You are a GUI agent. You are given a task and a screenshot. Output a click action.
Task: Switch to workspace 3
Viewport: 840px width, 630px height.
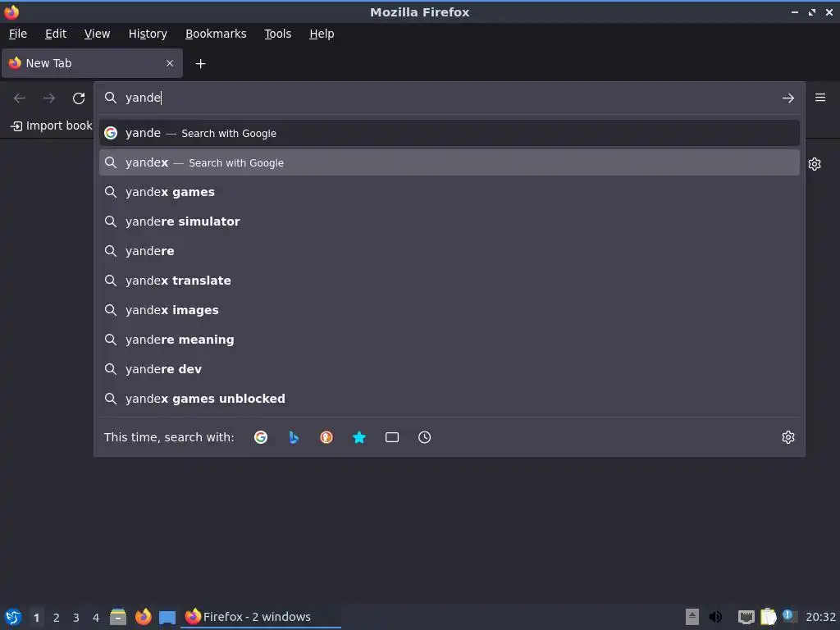coord(76,618)
